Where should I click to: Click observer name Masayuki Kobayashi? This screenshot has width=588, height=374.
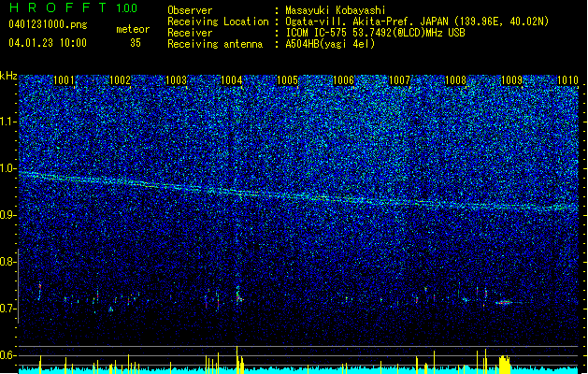(x=336, y=10)
